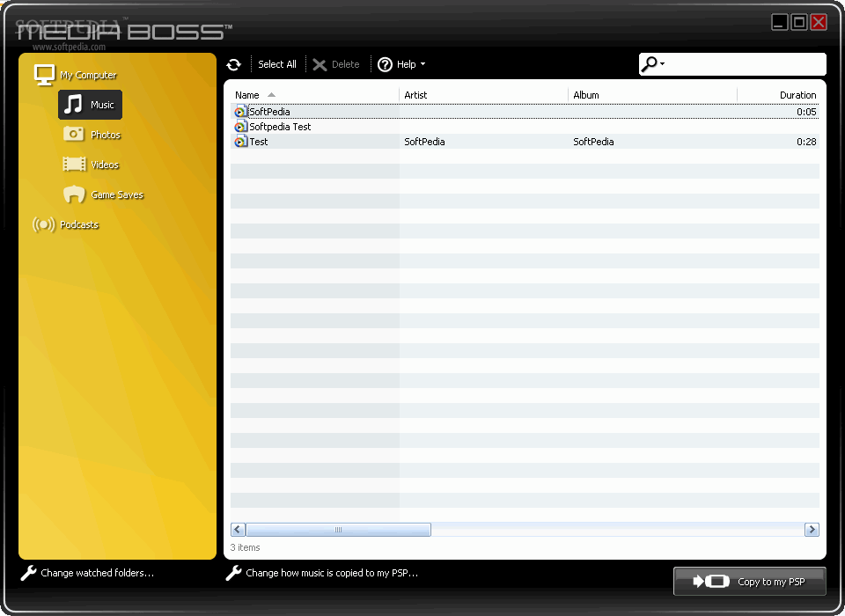Click the media file icon for Test row

pos(240,142)
